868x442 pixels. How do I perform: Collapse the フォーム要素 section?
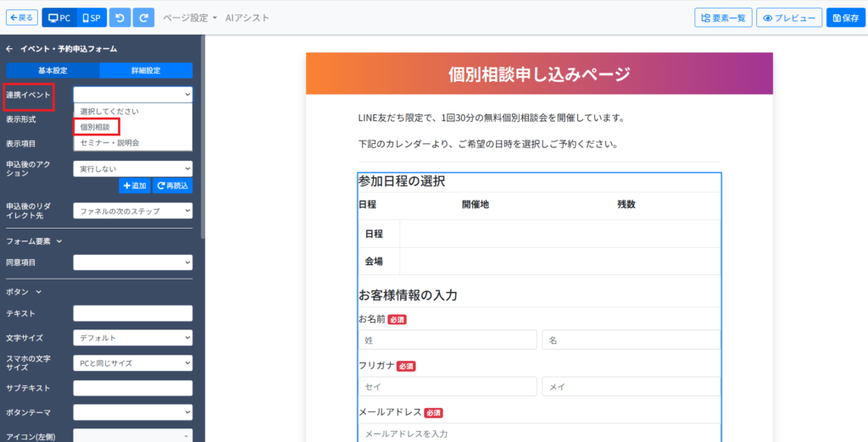(x=34, y=241)
